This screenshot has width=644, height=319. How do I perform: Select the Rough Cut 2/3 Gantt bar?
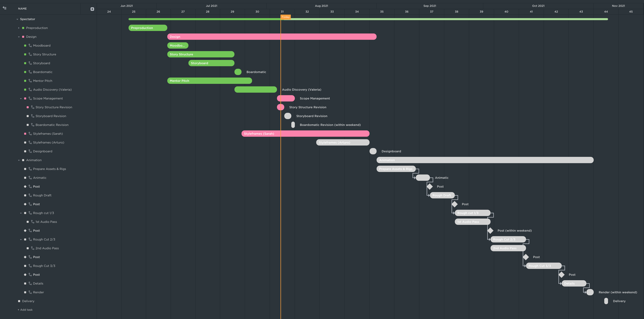(508, 239)
